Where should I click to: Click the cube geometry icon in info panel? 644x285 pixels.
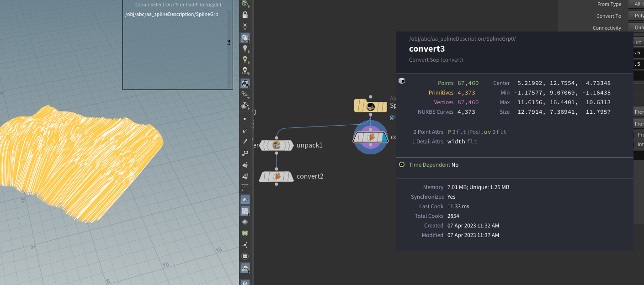(402, 81)
